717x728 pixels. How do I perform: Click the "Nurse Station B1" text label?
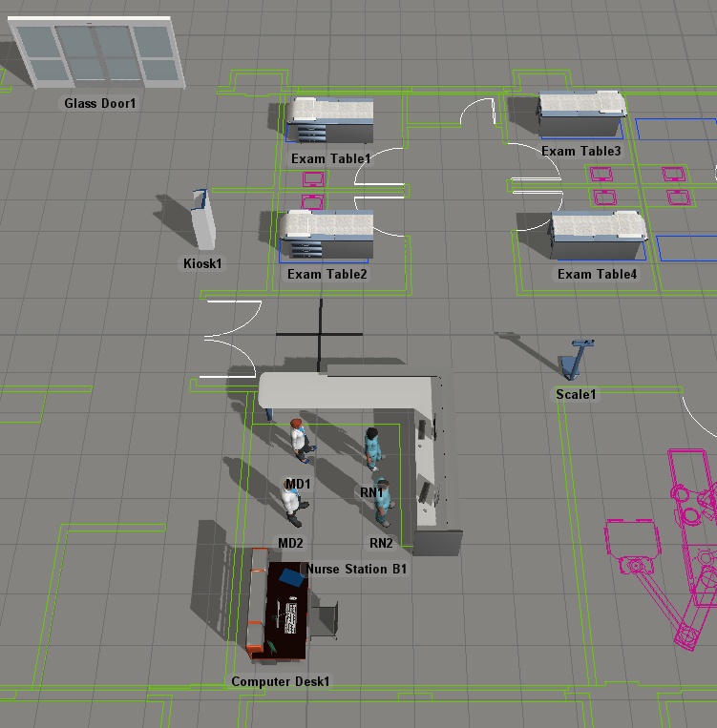click(356, 570)
